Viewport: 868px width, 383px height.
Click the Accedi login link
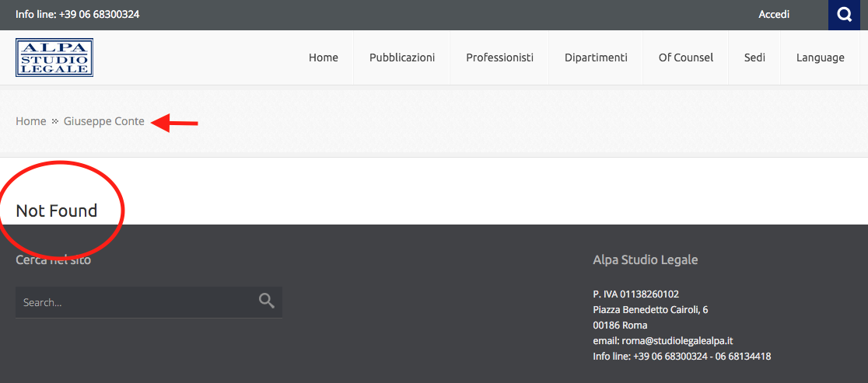(x=774, y=15)
